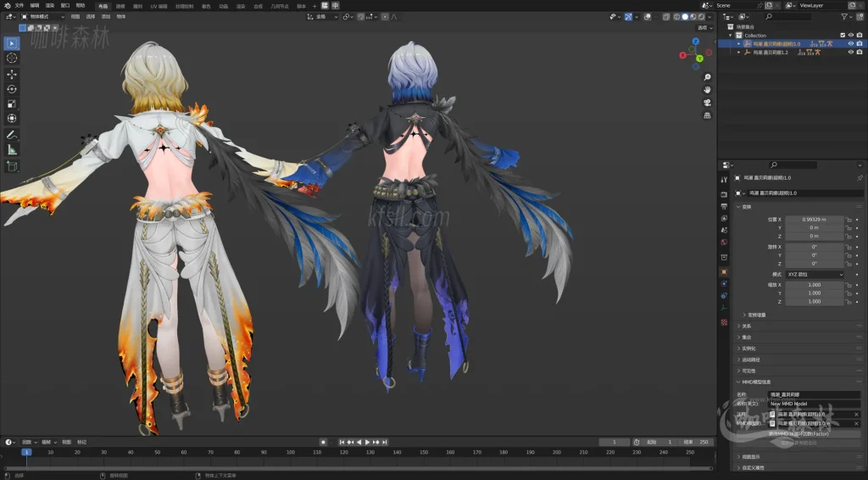Enable solid viewport shading mode

(x=685, y=17)
